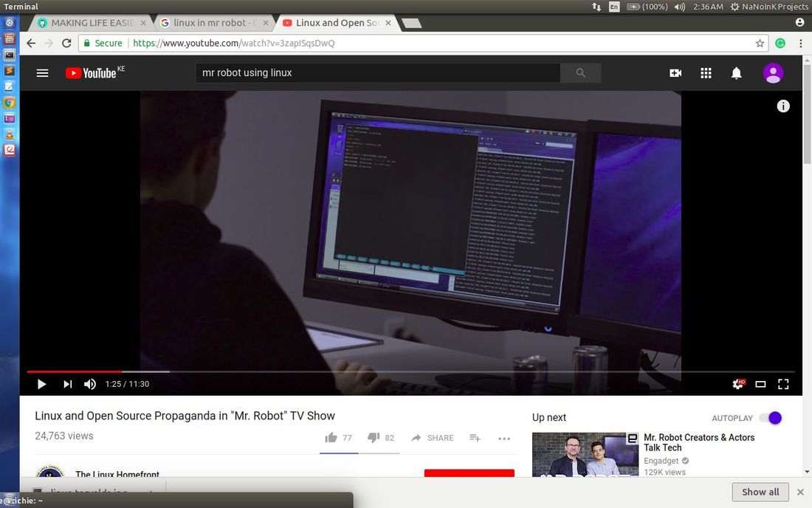Click the video upload camera icon
This screenshot has width=812, height=508.
click(x=675, y=72)
